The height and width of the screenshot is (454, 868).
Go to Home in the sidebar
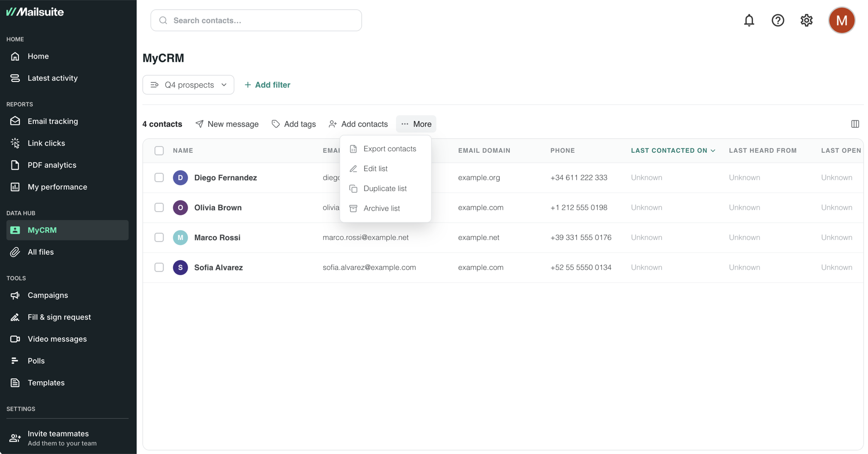(68, 56)
